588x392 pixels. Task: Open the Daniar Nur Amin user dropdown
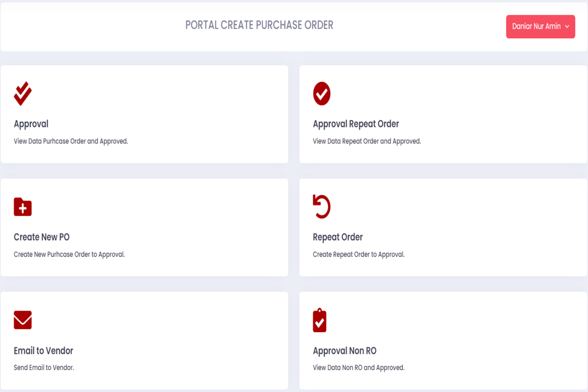coord(537,26)
